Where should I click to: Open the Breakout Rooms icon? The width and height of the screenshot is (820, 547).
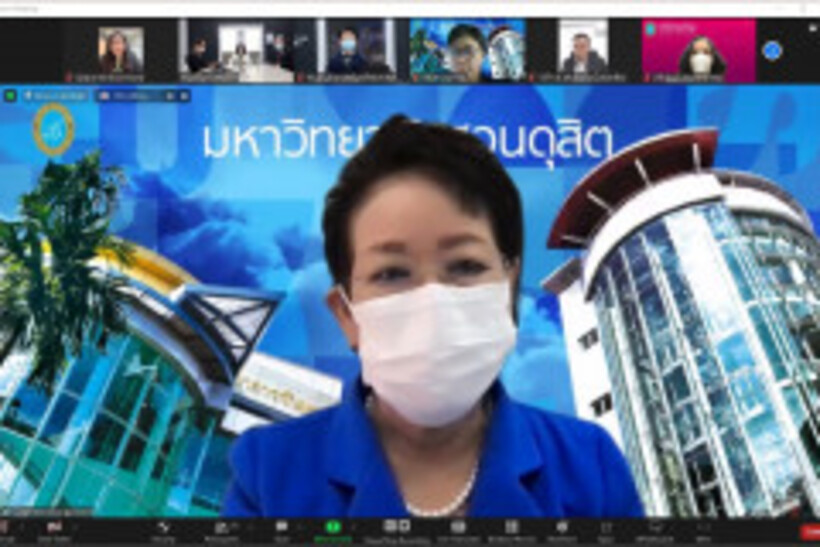(x=511, y=530)
